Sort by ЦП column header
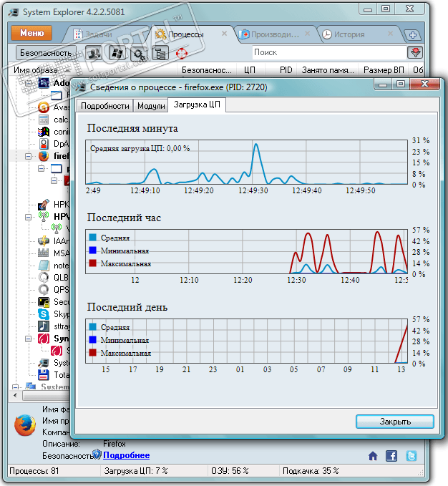The image size is (448, 486). click(x=250, y=70)
